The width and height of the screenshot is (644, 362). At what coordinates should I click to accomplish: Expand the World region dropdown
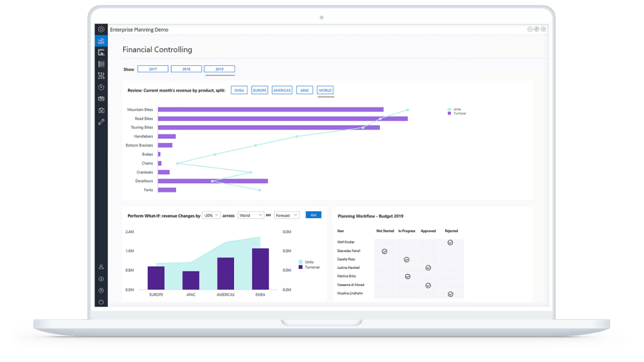tap(250, 215)
